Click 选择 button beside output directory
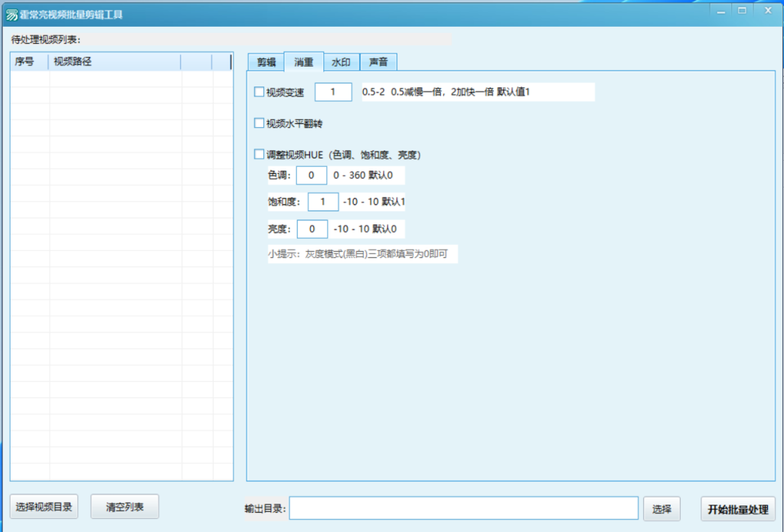The width and height of the screenshot is (784, 532). pyautogui.click(x=661, y=508)
